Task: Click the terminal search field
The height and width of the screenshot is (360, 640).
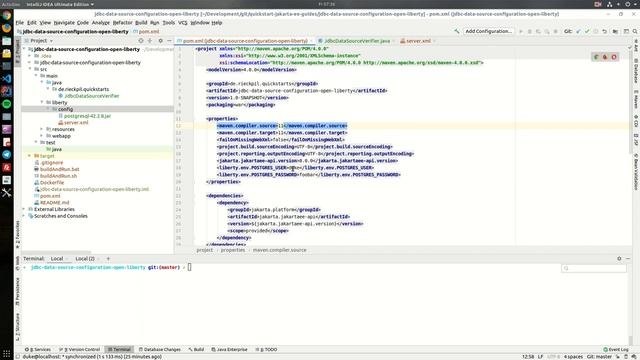Action: pos(594,268)
